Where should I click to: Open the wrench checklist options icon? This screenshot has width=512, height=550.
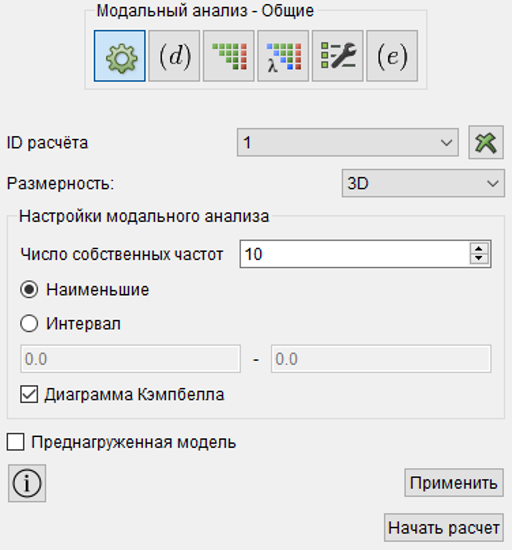pos(338,56)
